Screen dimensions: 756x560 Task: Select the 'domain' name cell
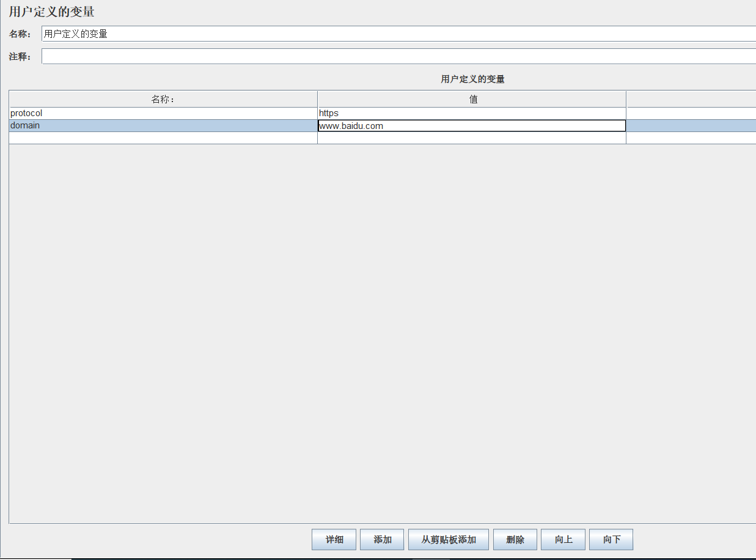(x=163, y=125)
